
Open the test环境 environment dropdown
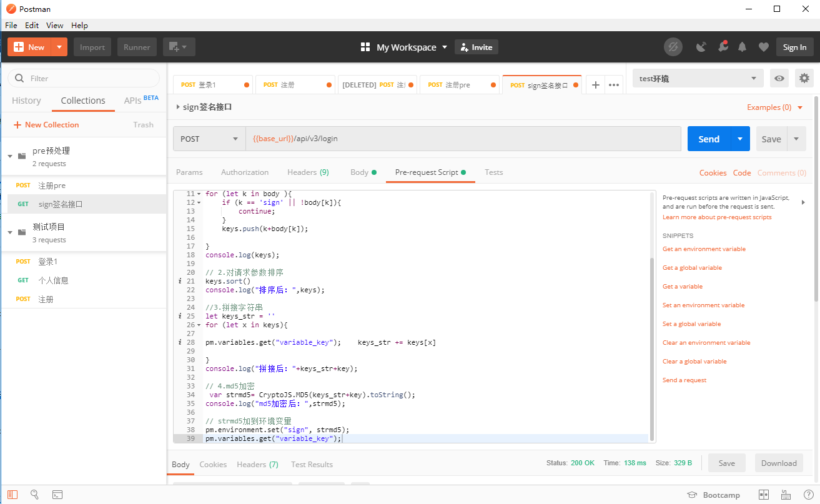pos(698,79)
